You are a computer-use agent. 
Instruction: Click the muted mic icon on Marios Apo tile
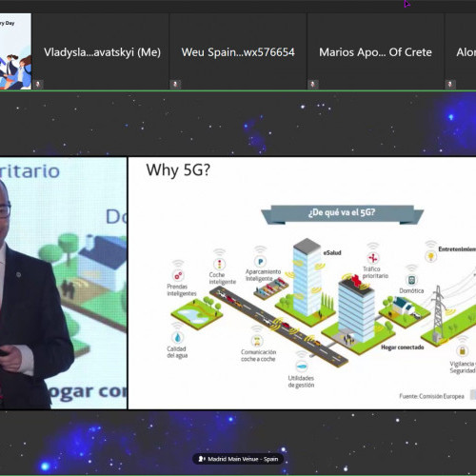(x=312, y=85)
